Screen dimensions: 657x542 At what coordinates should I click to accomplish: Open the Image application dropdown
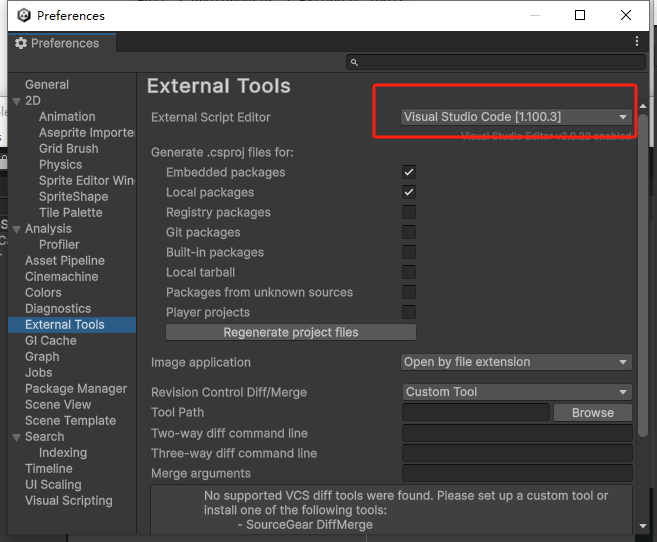pyautogui.click(x=516, y=362)
